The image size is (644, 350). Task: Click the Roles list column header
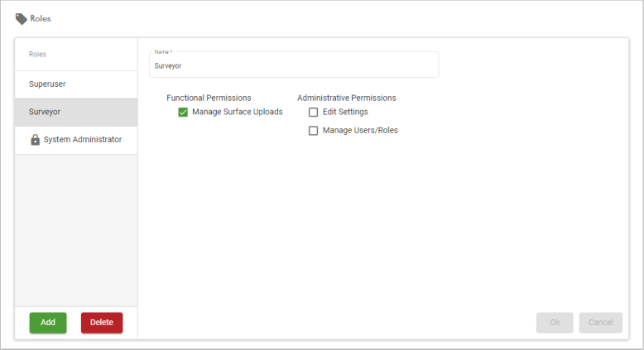click(37, 54)
